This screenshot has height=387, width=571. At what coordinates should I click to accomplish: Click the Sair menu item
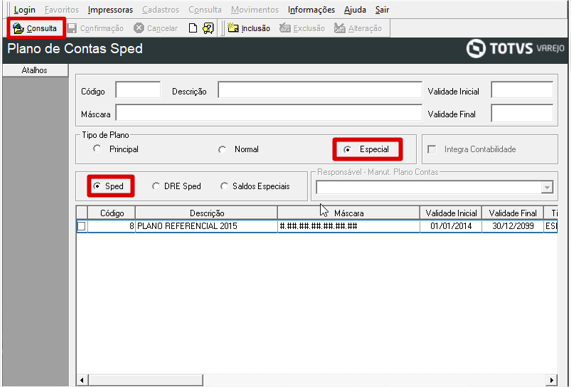click(382, 10)
